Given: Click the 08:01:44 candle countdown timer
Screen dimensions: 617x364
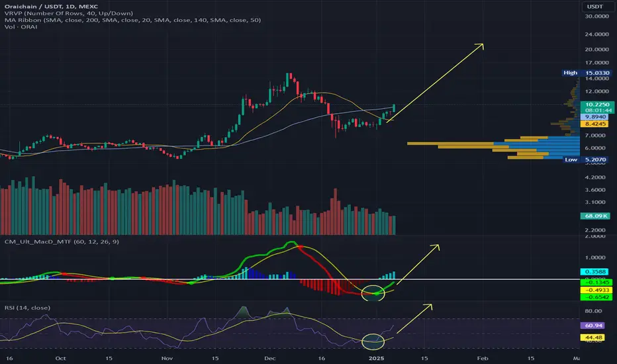Looking at the screenshot, I should click(597, 111).
